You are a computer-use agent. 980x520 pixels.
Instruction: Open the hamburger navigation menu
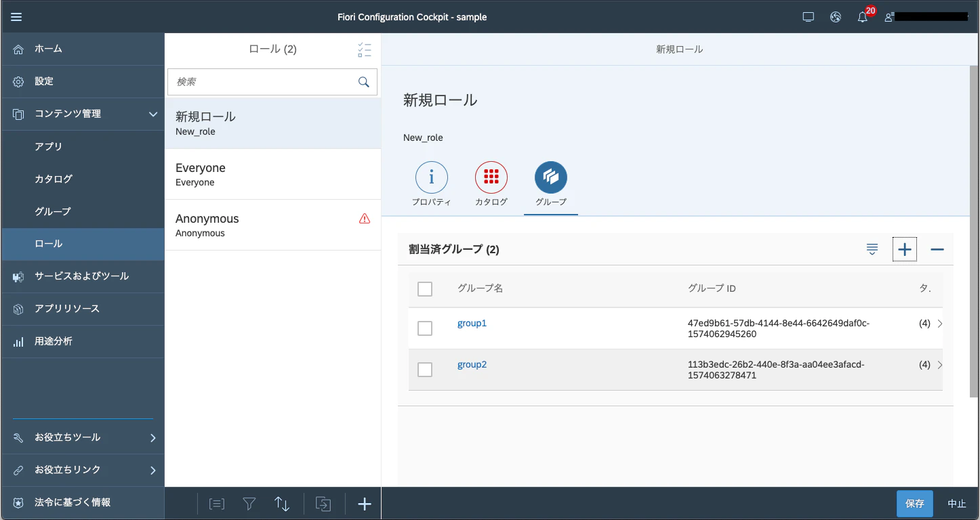click(16, 17)
